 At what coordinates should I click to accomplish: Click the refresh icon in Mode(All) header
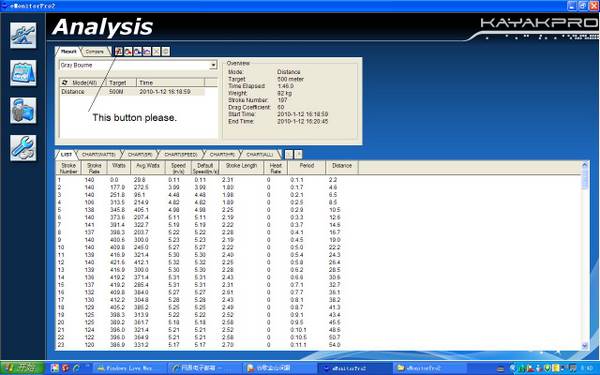pyautogui.click(x=65, y=83)
